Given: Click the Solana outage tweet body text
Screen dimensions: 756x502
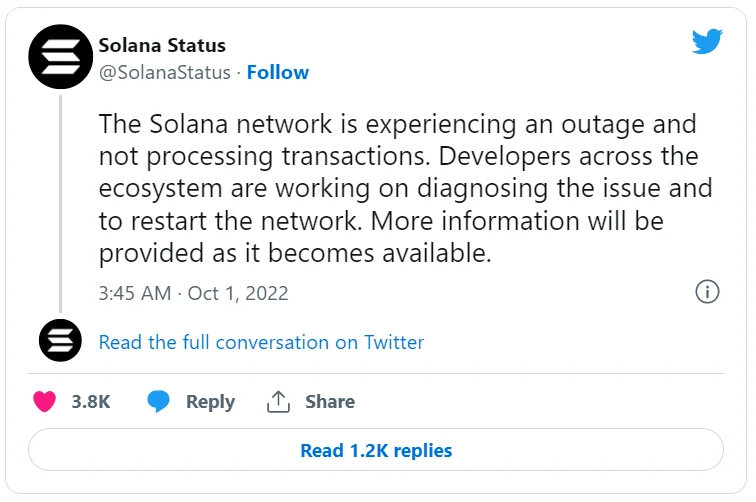Looking at the screenshot, I should click(x=400, y=189).
